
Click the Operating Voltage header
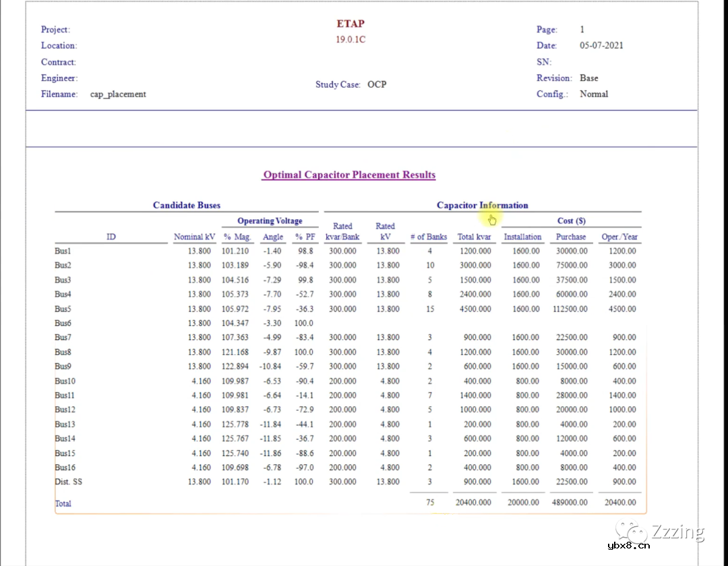point(270,221)
